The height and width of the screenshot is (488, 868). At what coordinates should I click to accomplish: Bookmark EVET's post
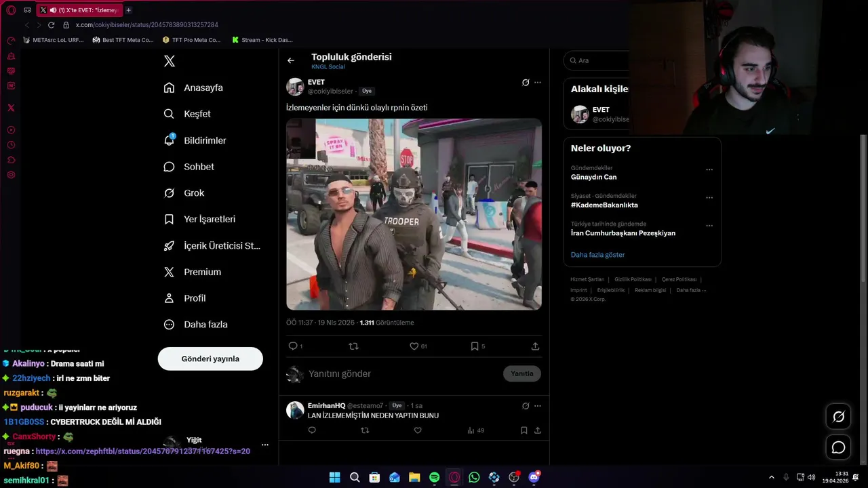475,346
